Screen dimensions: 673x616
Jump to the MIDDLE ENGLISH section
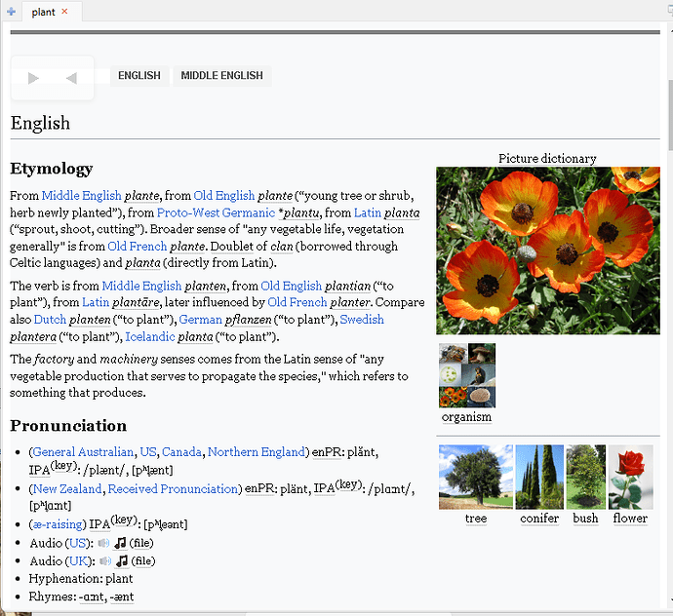222,76
